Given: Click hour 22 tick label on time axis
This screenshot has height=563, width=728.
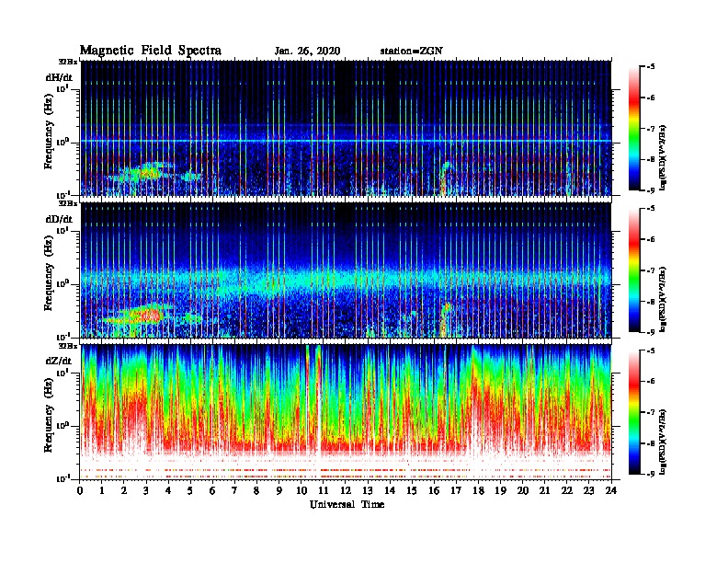Looking at the screenshot, I should (567, 491).
